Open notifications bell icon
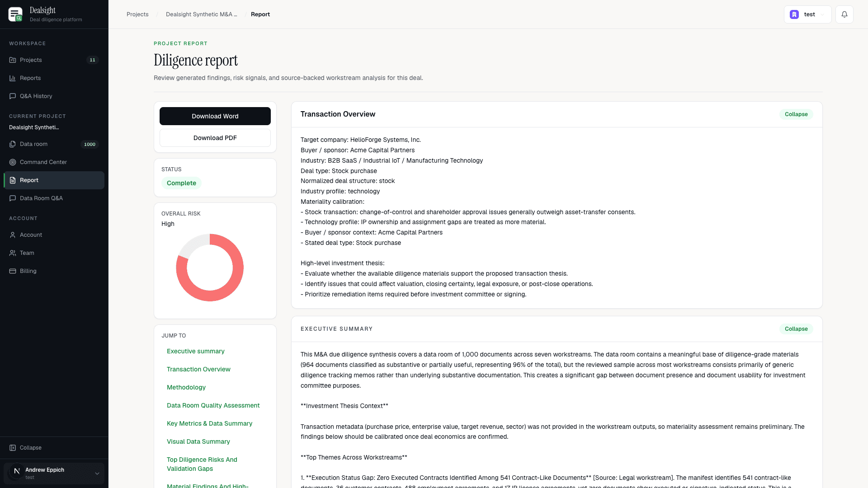Screen dimensions: 868x488 844,14
